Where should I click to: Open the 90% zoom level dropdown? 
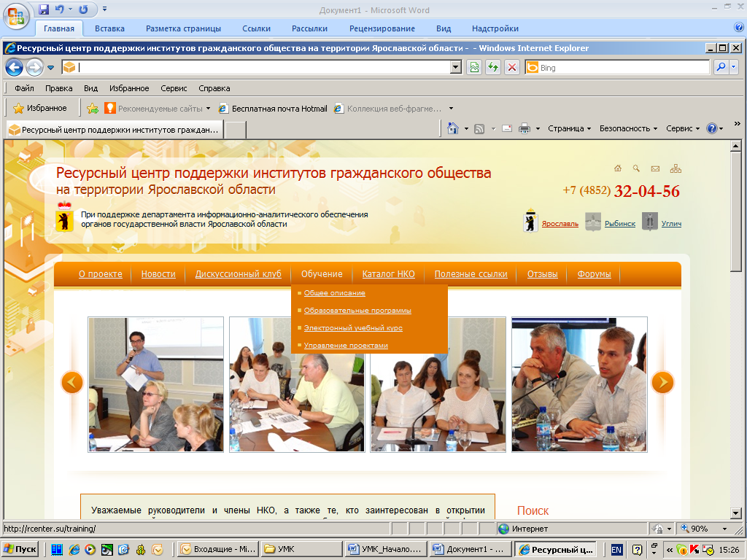[x=724, y=529]
